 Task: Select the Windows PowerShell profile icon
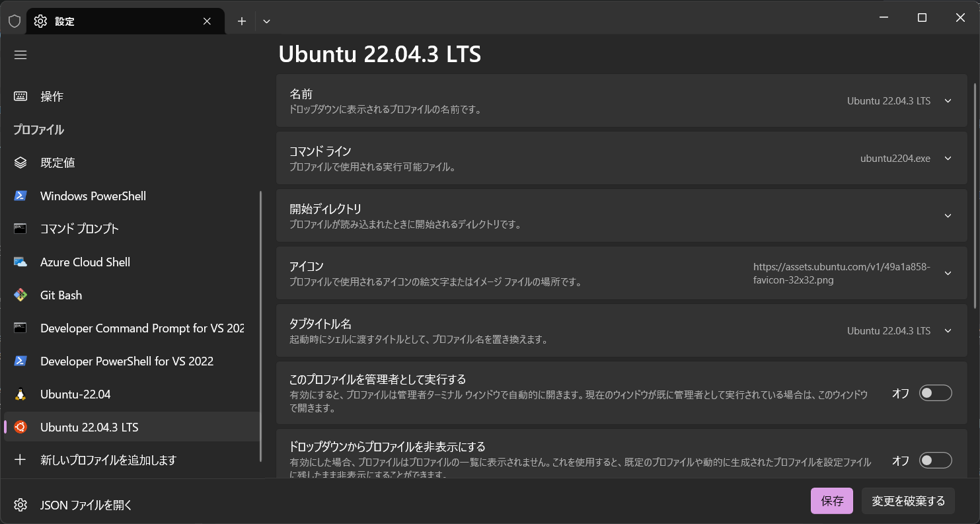(20, 196)
